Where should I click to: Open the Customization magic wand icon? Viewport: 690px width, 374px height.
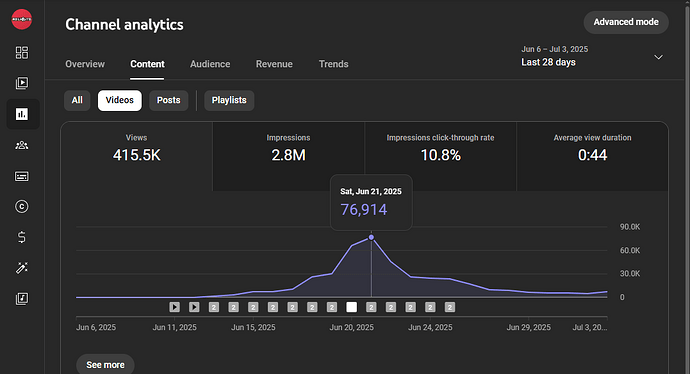point(22,268)
